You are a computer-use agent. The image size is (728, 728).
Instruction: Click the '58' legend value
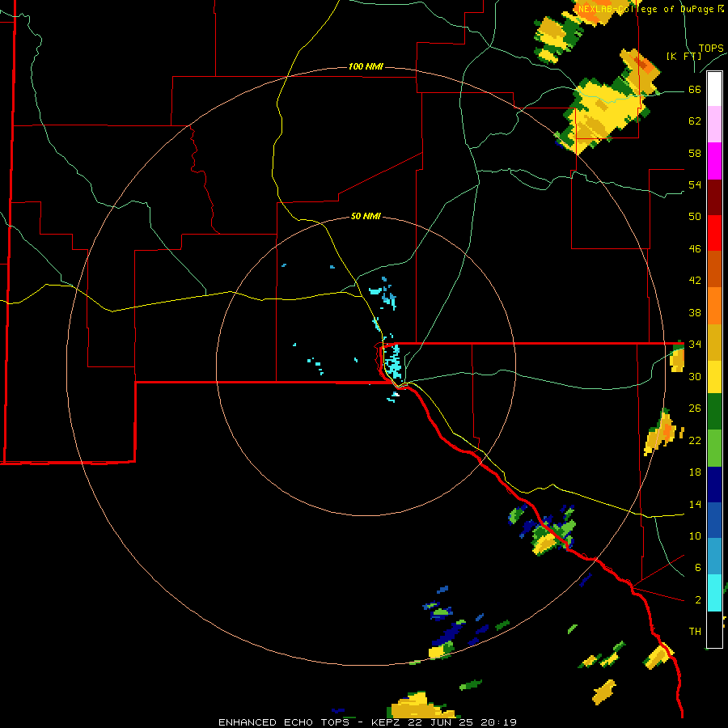pos(695,153)
